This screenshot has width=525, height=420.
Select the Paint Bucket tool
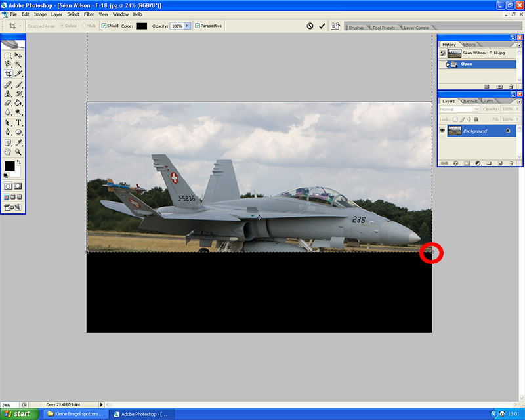(x=18, y=103)
